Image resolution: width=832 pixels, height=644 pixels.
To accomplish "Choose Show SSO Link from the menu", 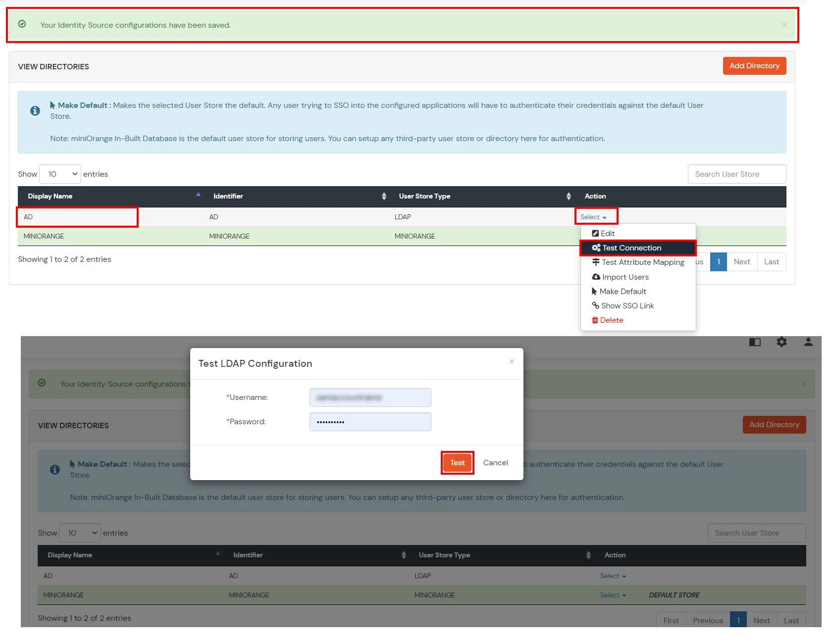I will pos(623,306).
